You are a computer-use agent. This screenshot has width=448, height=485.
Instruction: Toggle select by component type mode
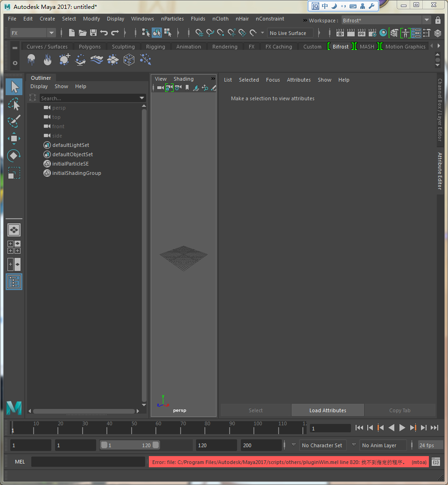tap(168, 33)
